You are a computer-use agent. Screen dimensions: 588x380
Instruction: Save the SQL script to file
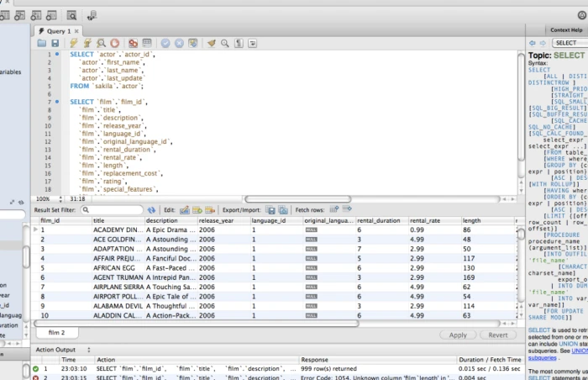[x=55, y=43]
